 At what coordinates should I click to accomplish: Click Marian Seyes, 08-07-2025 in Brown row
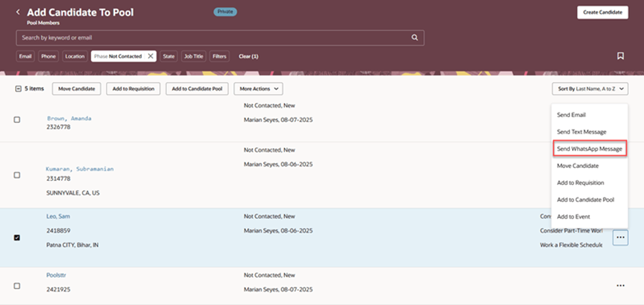(278, 120)
